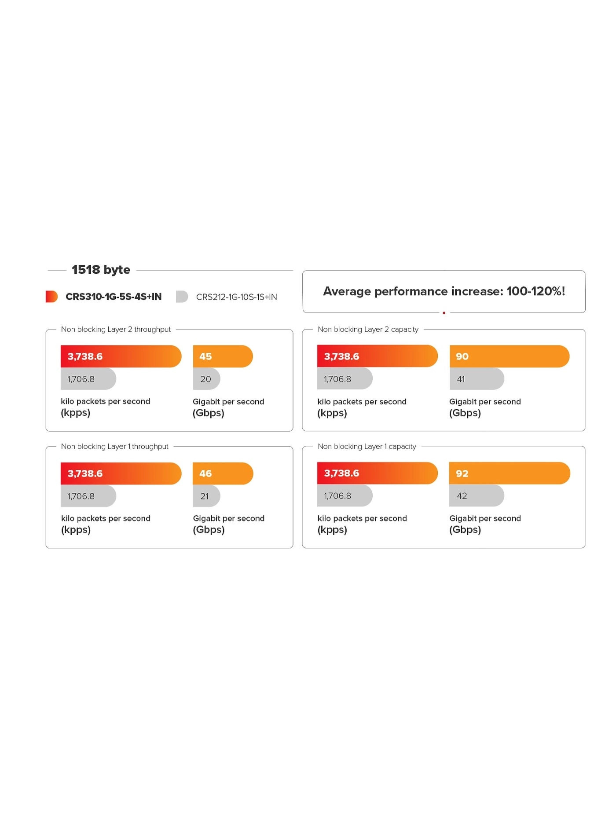Click the 46 Gbps Layer 1 throughput bar
This screenshot has width=616, height=840.
223,473
